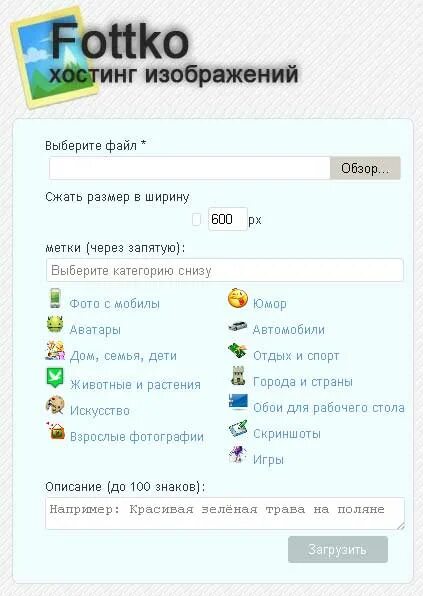Focus the Описание description text area
Viewport: 423px width, 596px height.
coord(225,514)
